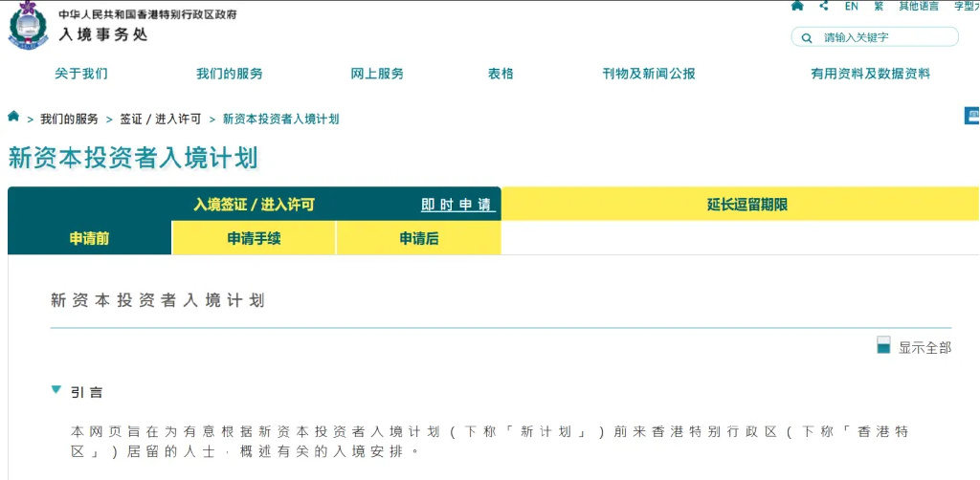Collapse the 引言 section triangle

pyautogui.click(x=56, y=390)
